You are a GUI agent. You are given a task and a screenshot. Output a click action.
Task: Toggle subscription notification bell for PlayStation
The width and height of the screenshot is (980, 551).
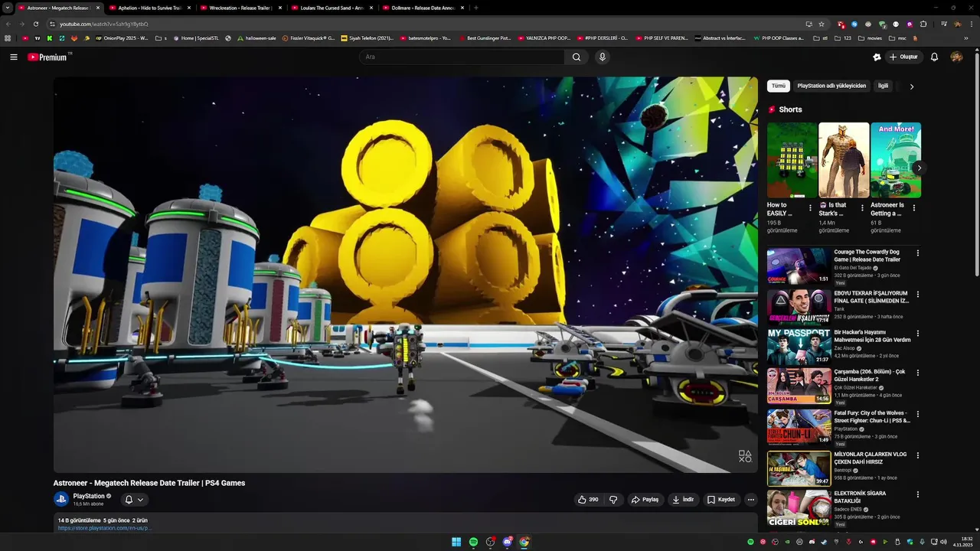pos(129,500)
